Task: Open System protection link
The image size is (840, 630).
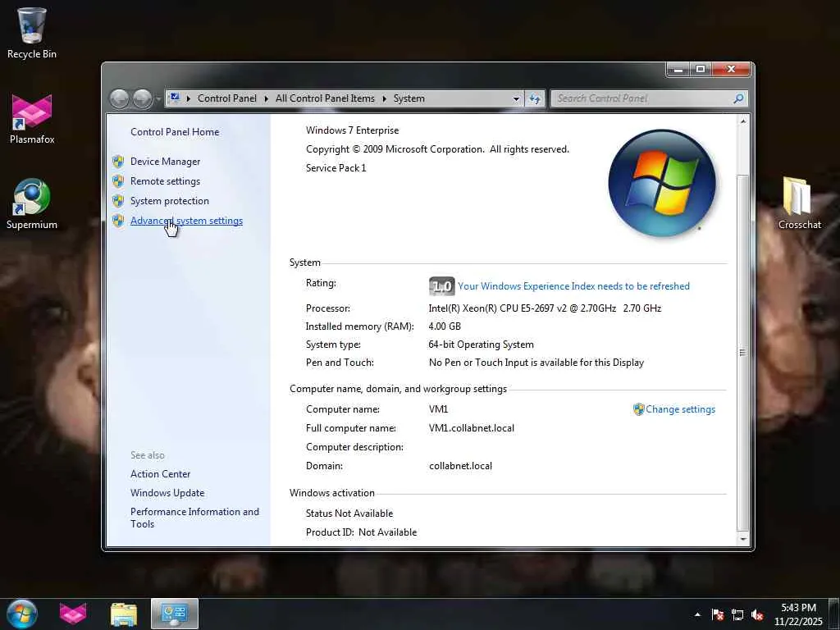Action: 169,201
